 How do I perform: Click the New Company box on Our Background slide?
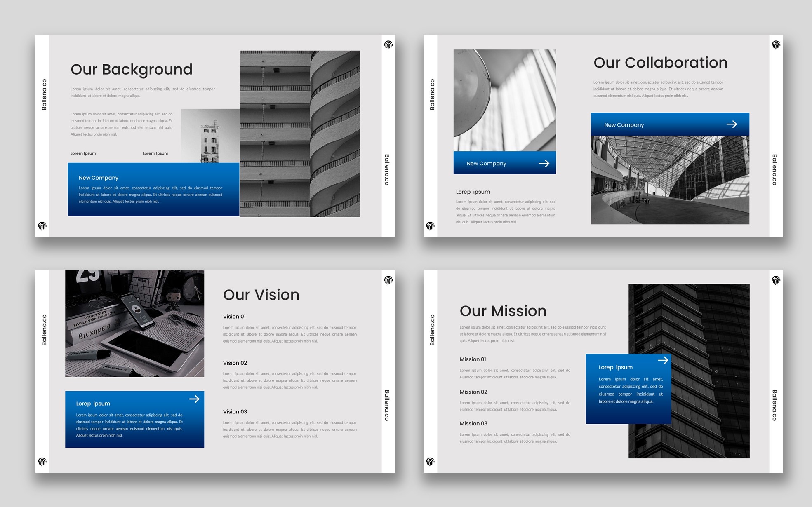[153, 189]
